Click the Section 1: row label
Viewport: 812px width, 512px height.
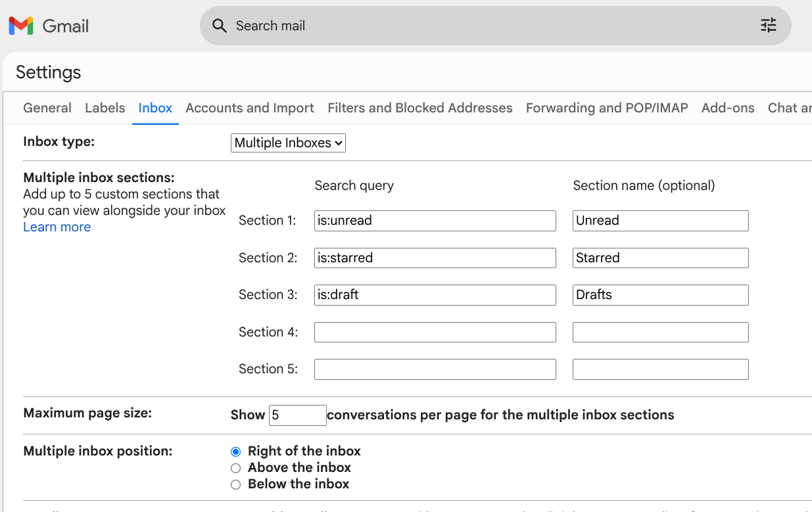[268, 220]
